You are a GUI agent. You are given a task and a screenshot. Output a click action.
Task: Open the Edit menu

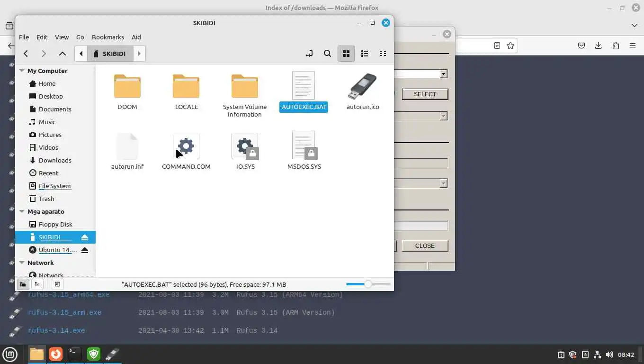click(42, 37)
